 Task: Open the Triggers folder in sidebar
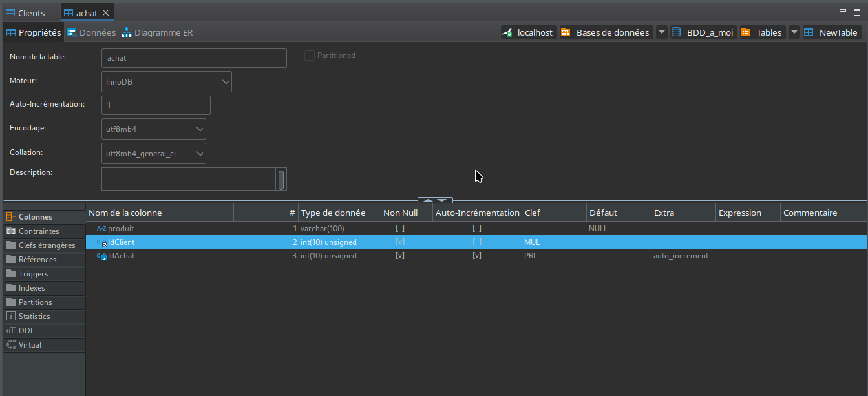click(x=33, y=274)
